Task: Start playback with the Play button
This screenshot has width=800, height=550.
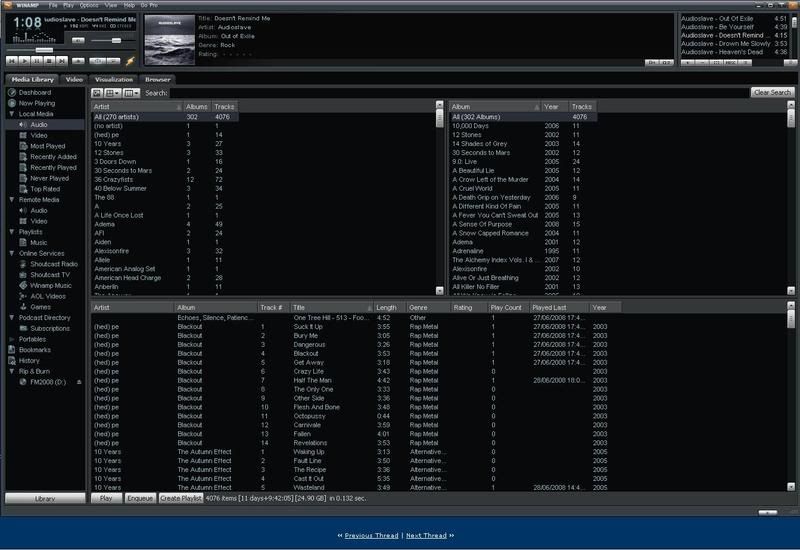Action: coord(24,61)
